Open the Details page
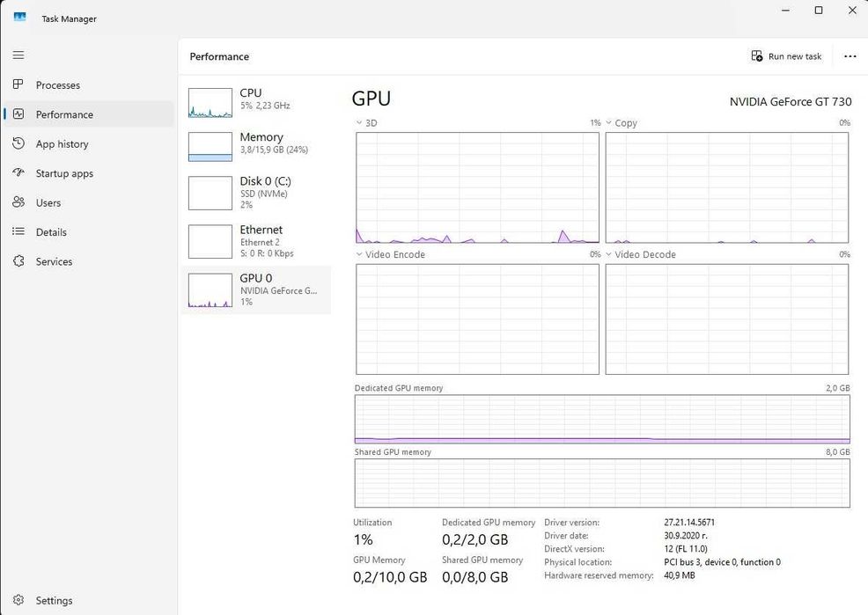The width and height of the screenshot is (868, 615). pyautogui.click(x=89, y=231)
